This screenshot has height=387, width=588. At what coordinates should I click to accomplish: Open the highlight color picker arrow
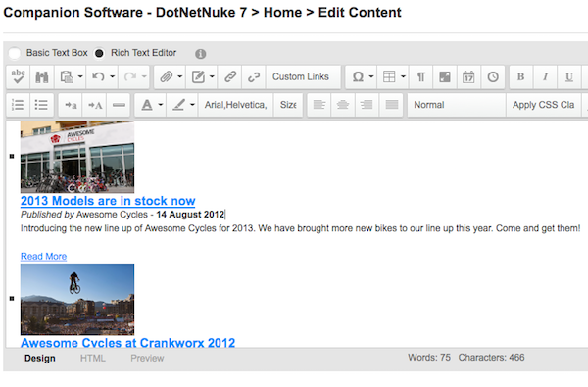point(192,105)
